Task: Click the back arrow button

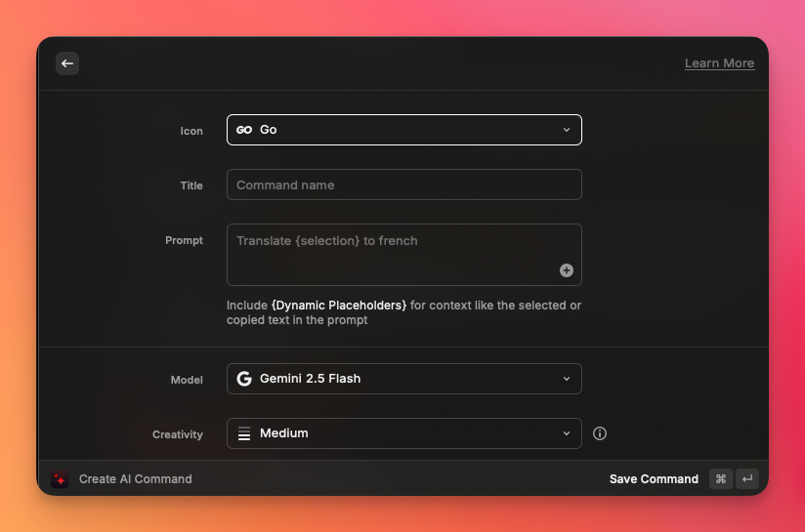Action: click(x=67, y=63)
